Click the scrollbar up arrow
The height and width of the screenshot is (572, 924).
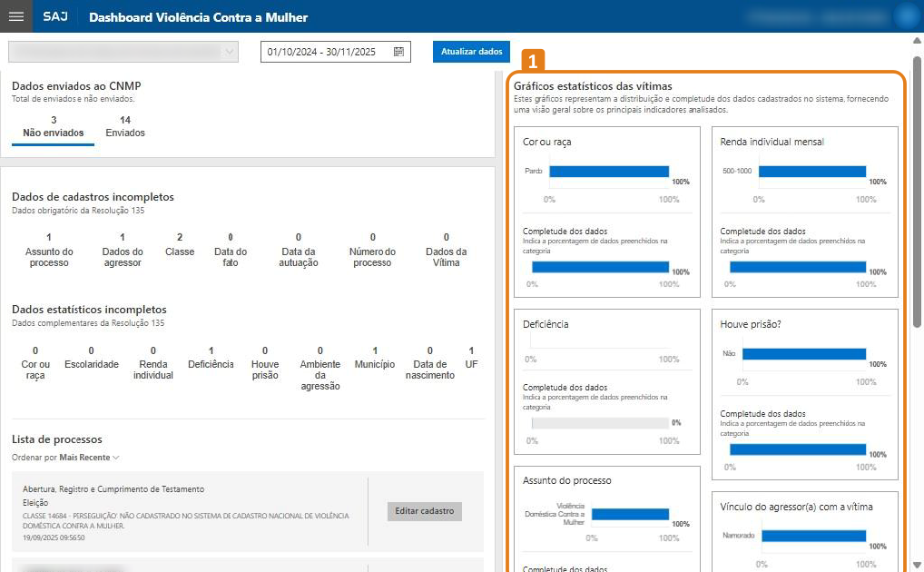(x=917, y=42)
